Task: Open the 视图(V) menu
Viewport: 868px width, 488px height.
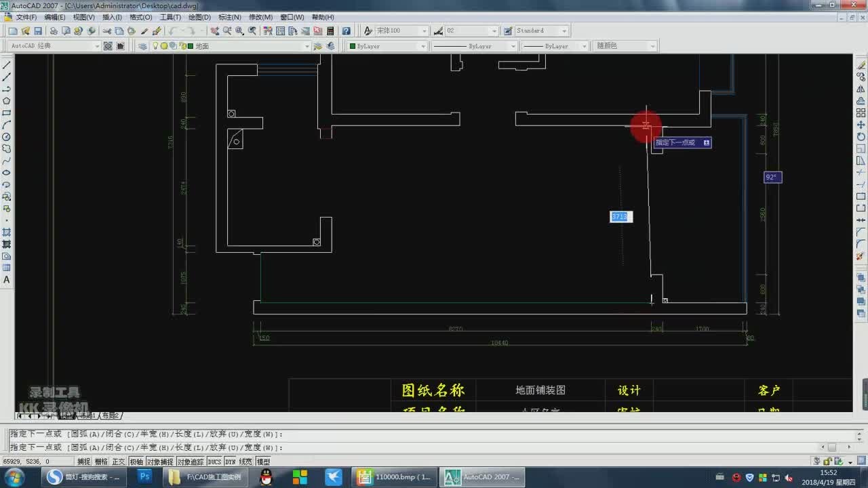Action: [84, 17]
